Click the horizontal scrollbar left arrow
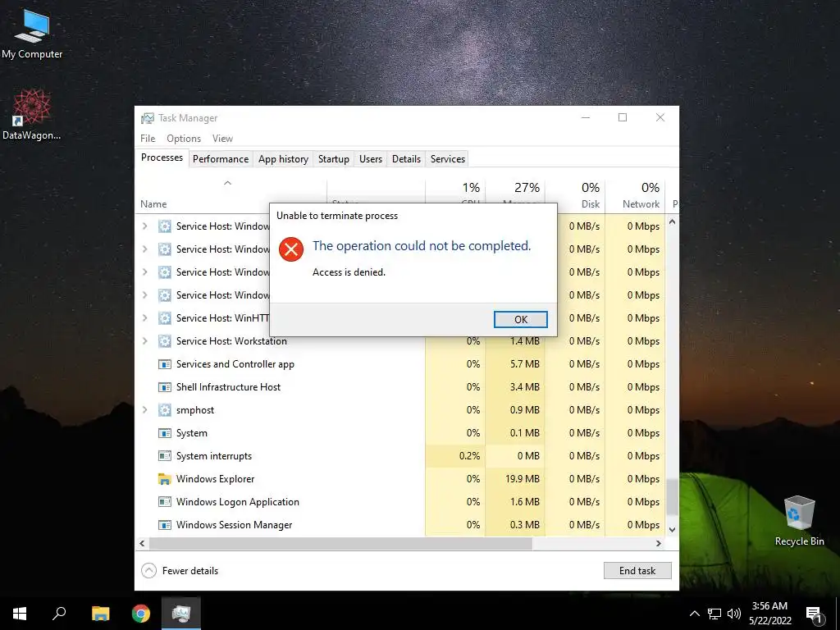 142,543
